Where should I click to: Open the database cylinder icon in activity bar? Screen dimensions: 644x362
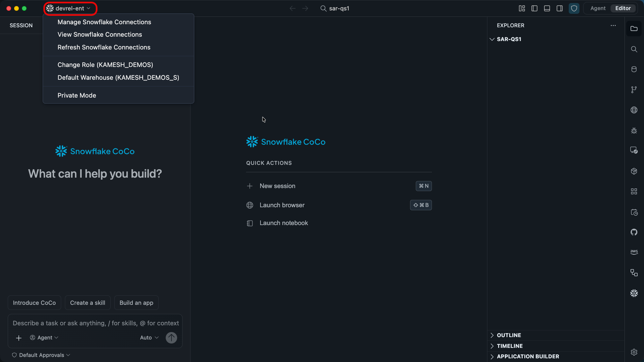point(634,69)
